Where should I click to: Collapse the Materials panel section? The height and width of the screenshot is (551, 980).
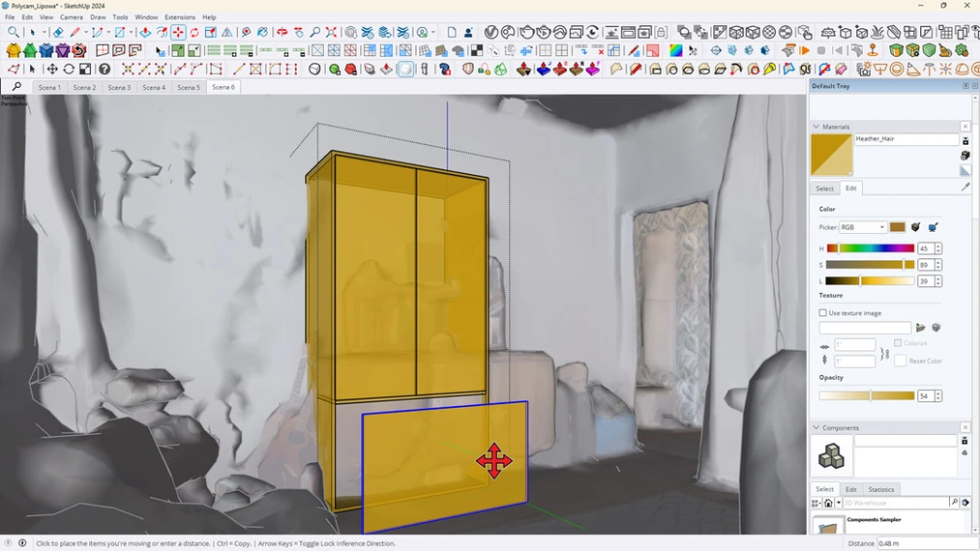[816, 127]
